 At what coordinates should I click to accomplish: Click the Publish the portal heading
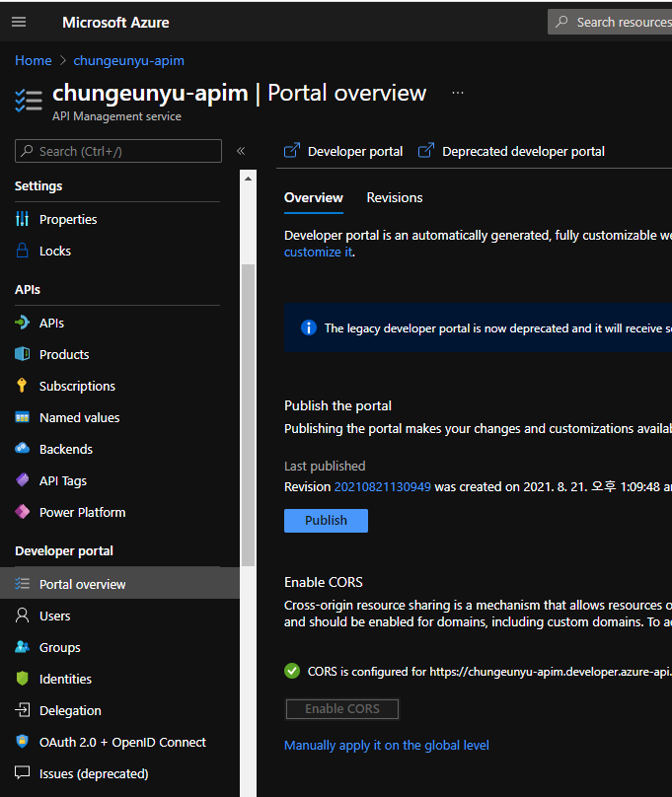coord(337,405)
